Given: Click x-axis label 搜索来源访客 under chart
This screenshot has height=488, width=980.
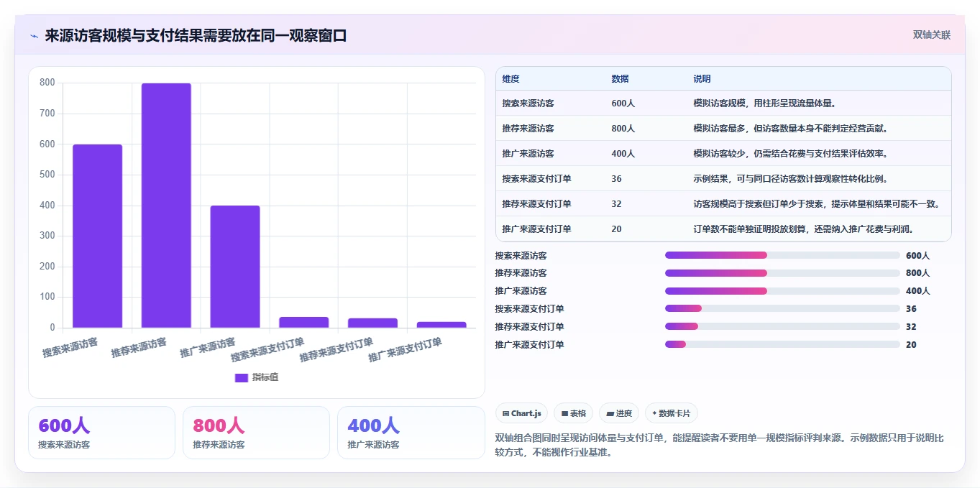Looking at the screenshot, I should coord(70,348).
